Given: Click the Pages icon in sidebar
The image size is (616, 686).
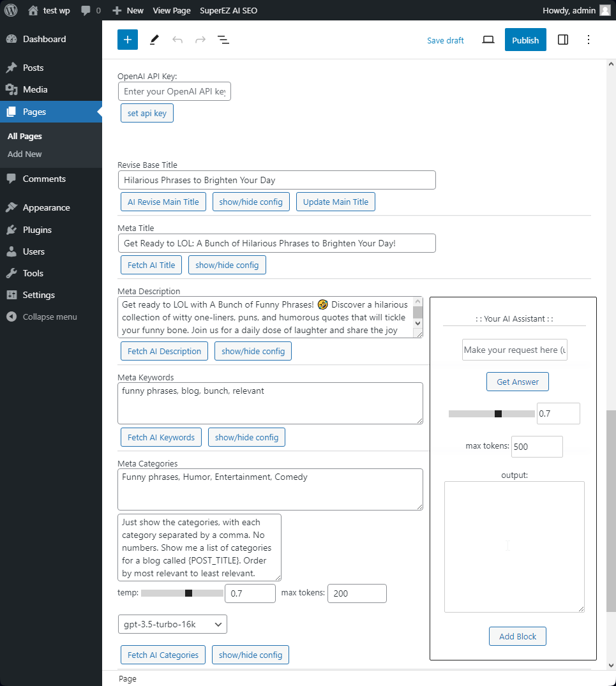Looking at the screenshot, I should (x=11, y=112).
